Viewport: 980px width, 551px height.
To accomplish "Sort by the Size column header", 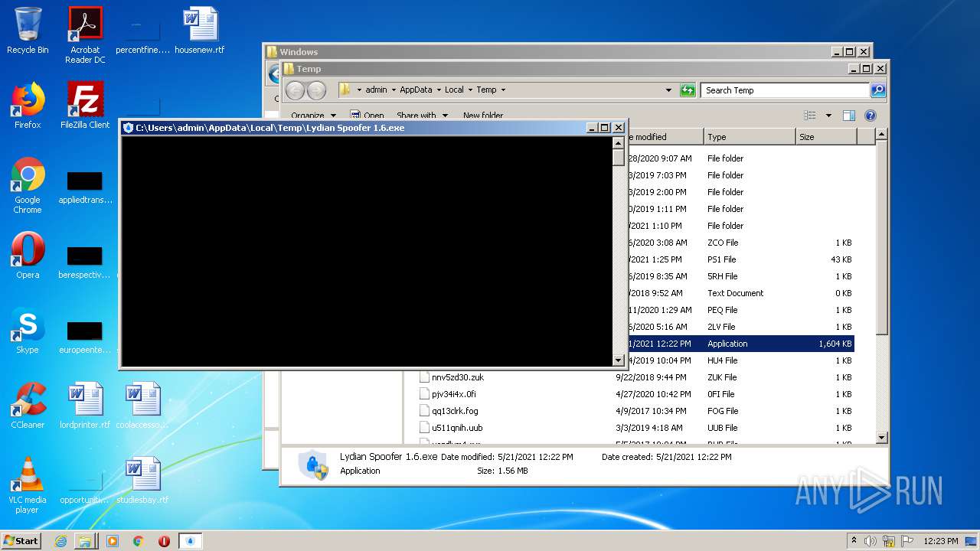I will click(x=825, y=137).
